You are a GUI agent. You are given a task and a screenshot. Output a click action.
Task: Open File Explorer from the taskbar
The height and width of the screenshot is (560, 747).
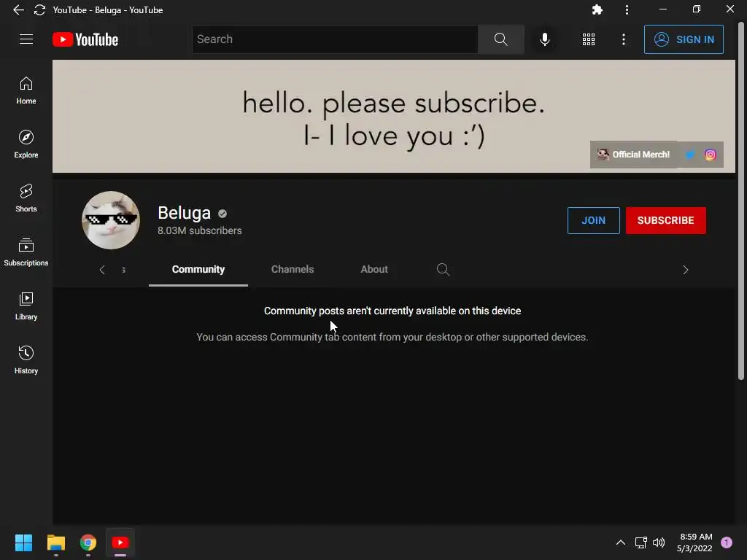[x=55, y=542]
